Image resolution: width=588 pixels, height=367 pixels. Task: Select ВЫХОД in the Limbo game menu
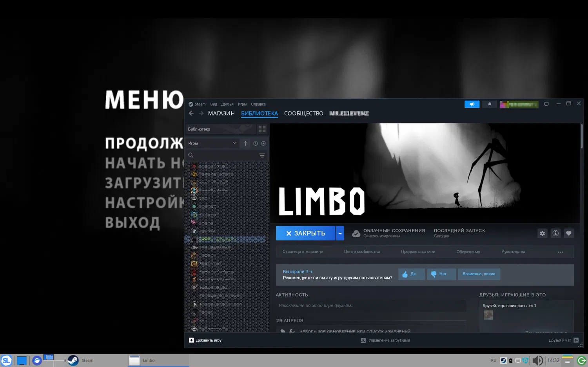pos(132,223)
